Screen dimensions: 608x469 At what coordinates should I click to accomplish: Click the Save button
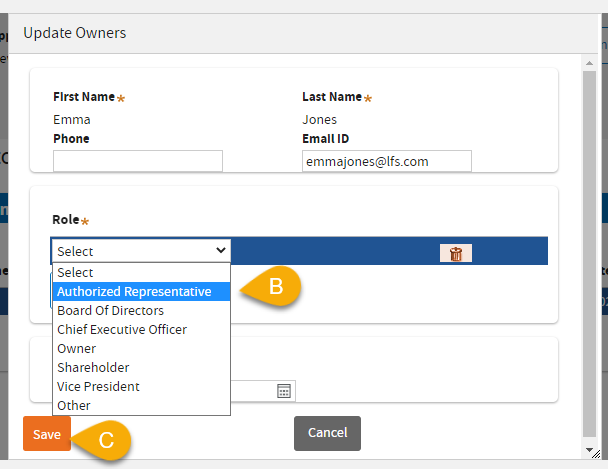(47, 434)
